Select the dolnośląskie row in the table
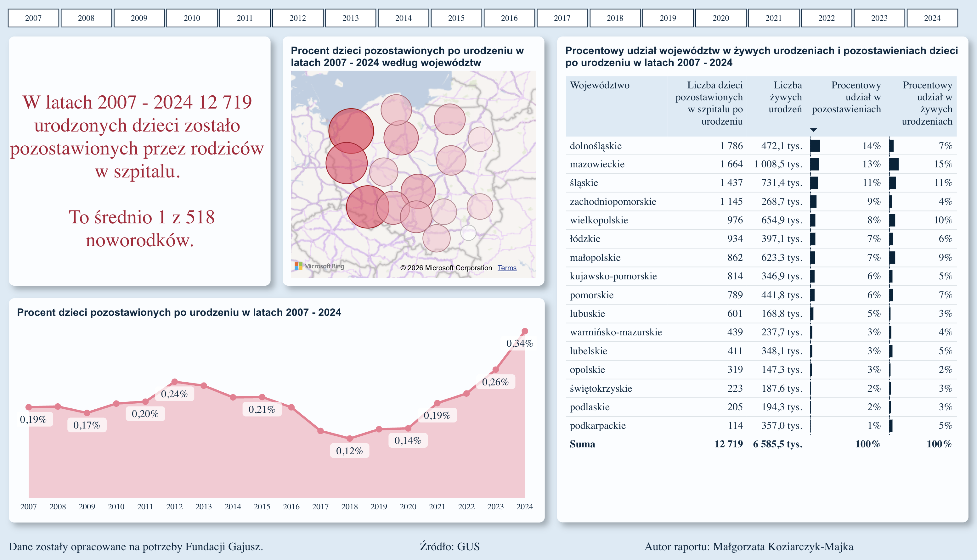The height and width of the screenshot is (560, 977). (596, 146)
